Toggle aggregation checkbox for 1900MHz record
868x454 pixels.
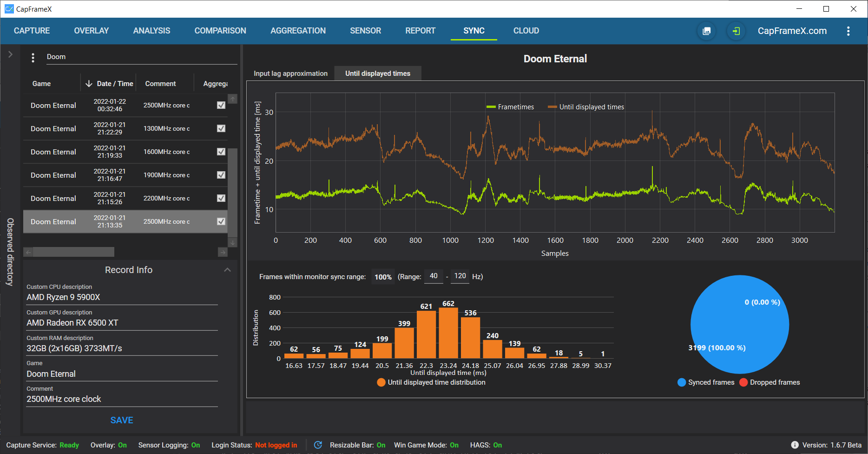pyautogui.click(x=221, y=175)
